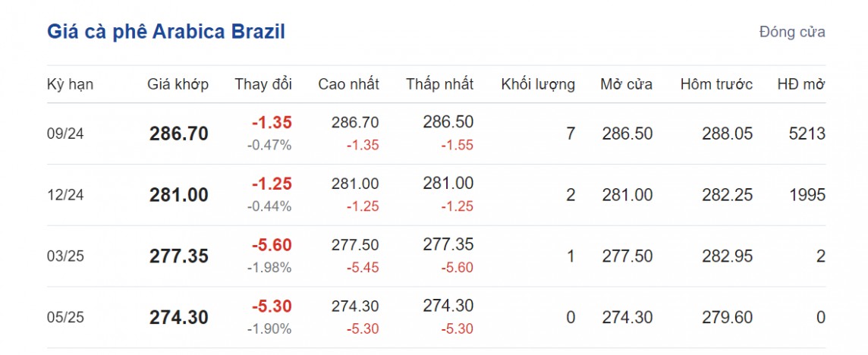Click the 'Thấp nhất' column header

coord(439,84)
